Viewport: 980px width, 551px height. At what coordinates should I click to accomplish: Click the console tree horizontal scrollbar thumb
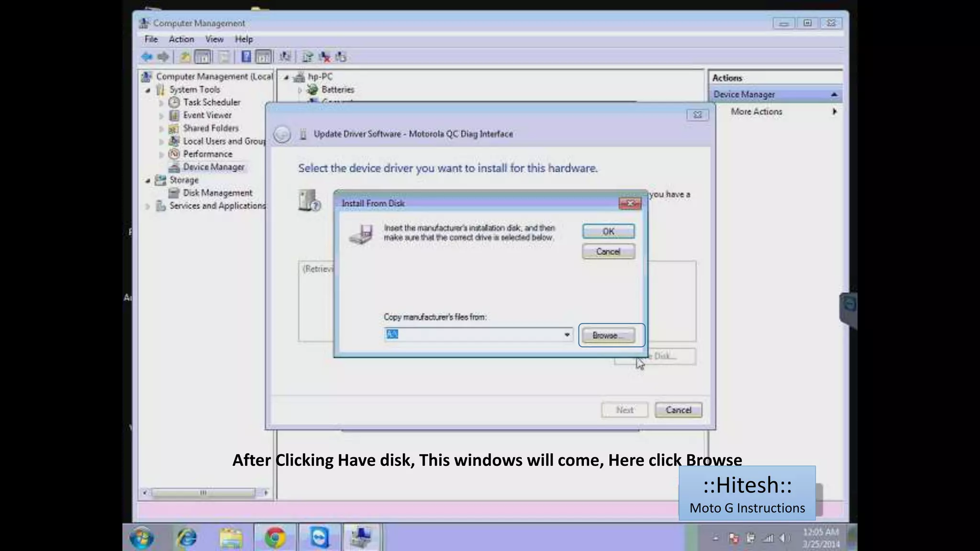coord(203,493)
